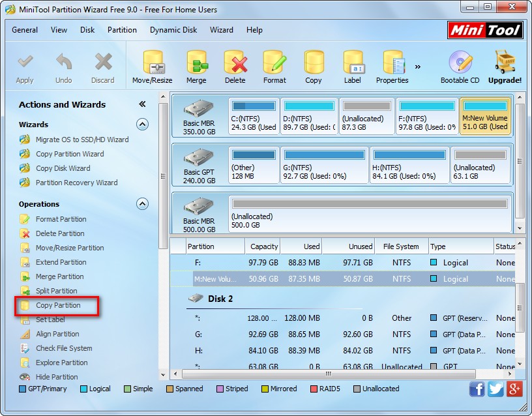Click Explore Partition operation
Viewport: 532px width, 416px height.
[62, 363]
